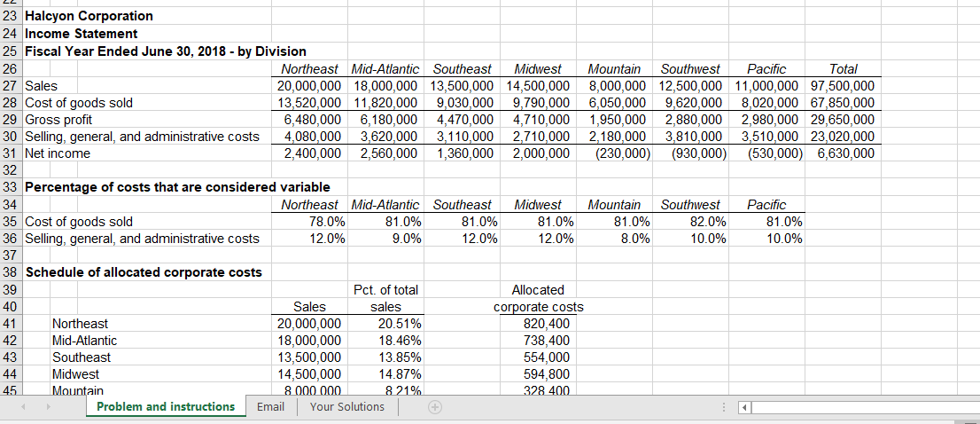Select Northeast allocated cost 820,400
980x424 pixels.
[x=538, y=323]
